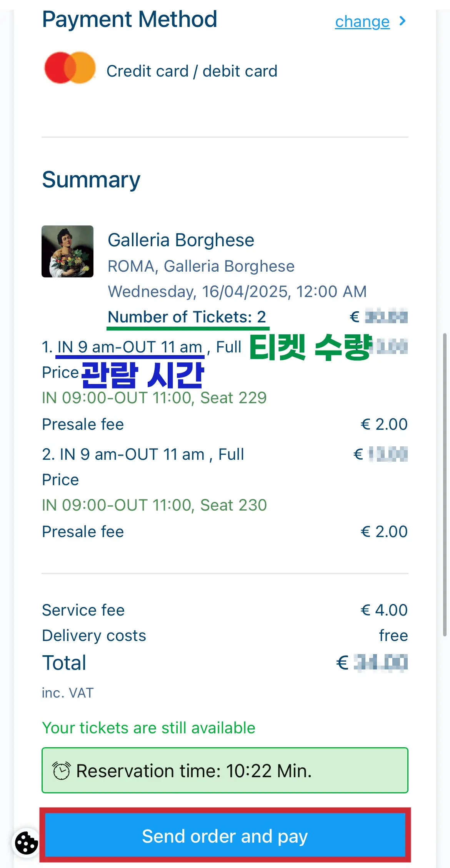The height and width of the screenshot is (868, 450).
Task: Click the "Summary" section heading
Action: pyautogui.click(x=91, y=180)
